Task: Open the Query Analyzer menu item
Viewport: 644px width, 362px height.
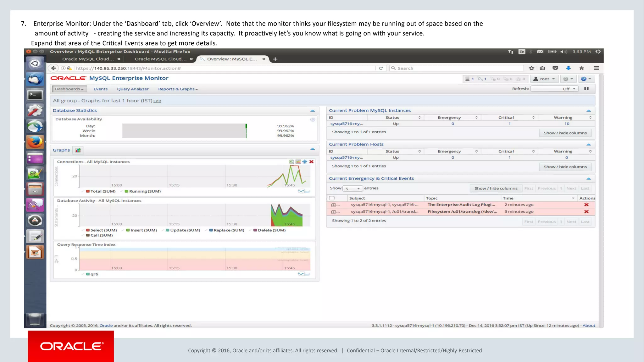Action: coord(133,89)
